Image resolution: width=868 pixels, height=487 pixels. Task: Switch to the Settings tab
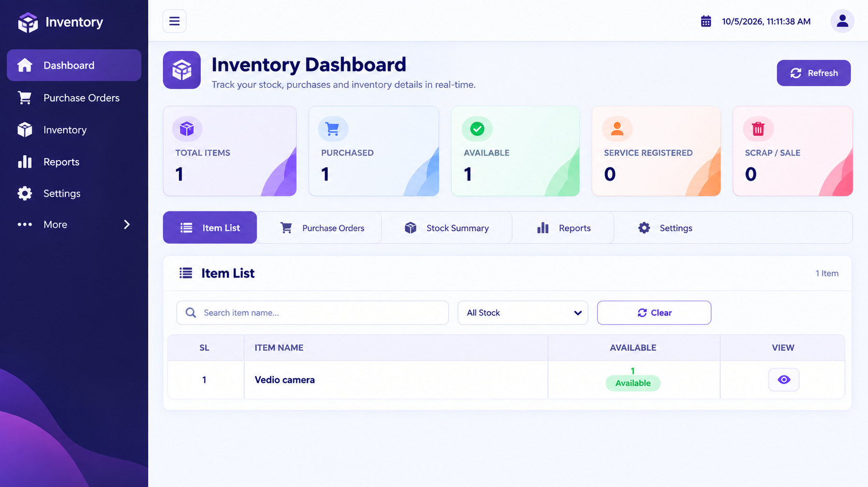click(665, 228)
